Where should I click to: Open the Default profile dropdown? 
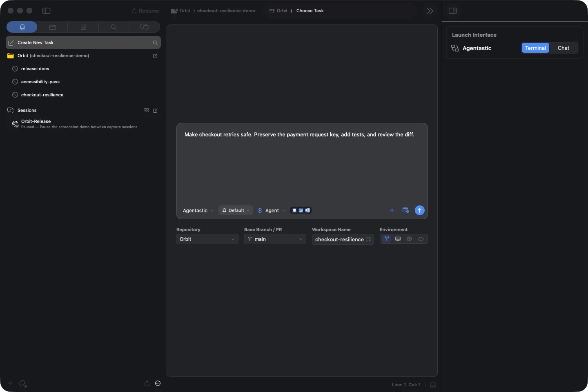coord(236,211)
